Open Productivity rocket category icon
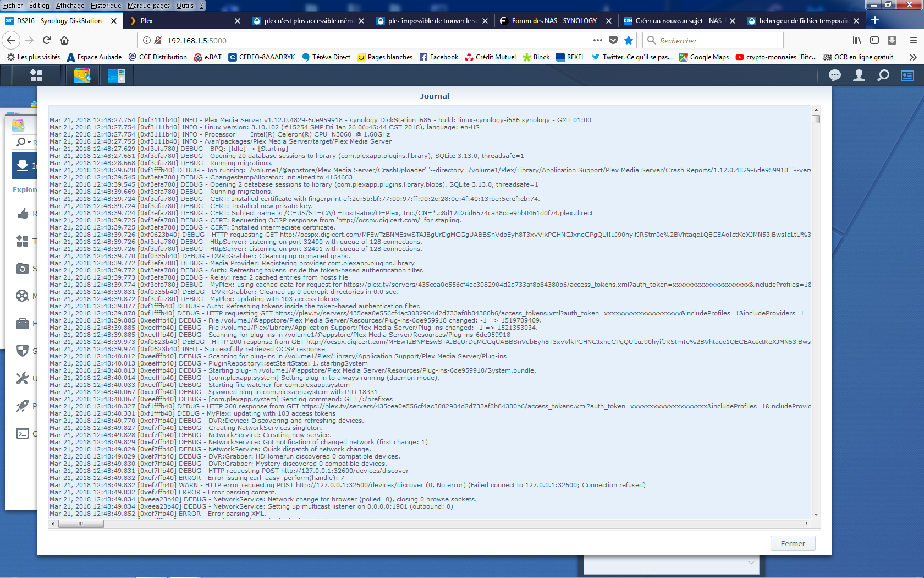Screen dimensions: 924x578 click(23, 406)
